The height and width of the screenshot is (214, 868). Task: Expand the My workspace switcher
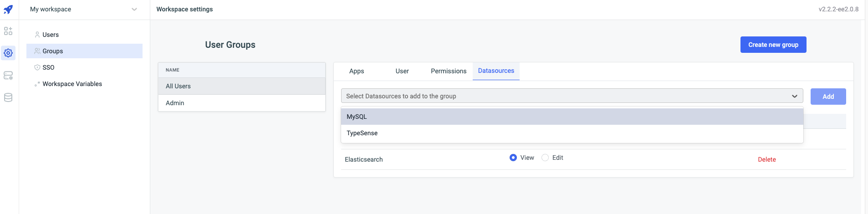point(84,9)
